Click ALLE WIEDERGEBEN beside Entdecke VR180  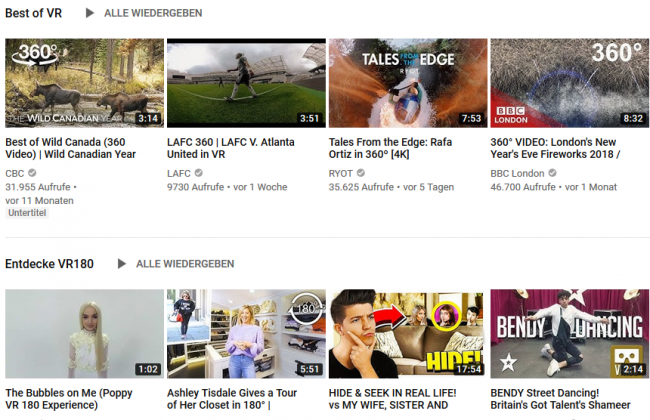pyautogui.click(x=185, y=264)
